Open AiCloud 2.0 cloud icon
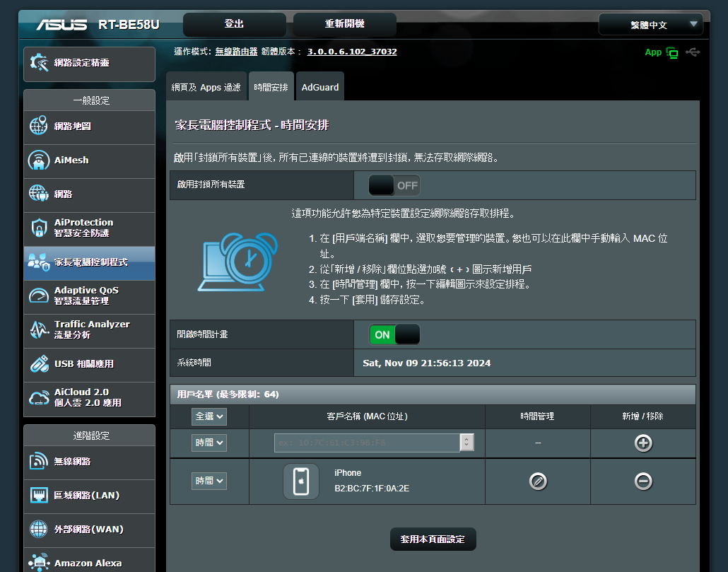728x572 pixels. click(x=39, y=398)
